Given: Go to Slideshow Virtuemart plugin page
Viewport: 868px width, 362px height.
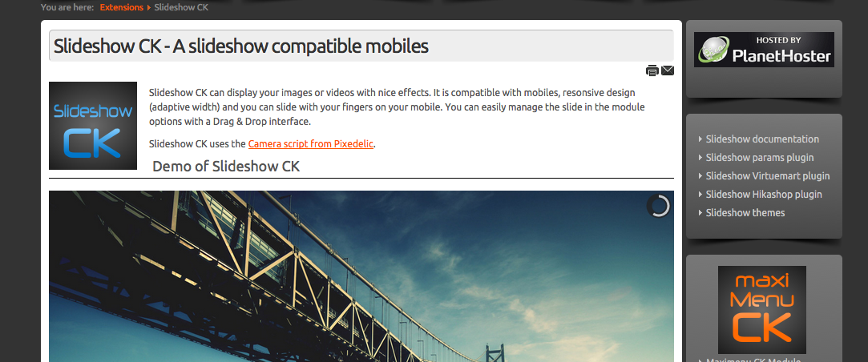Looking at the screenshot, I should (768, 175).
